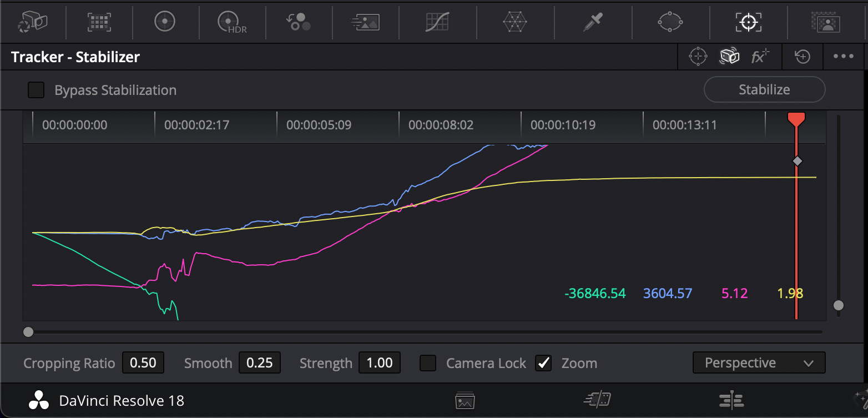The height and width of the screenshot is (418, 868).
Task: Switch to FX tracker mode
Action: pyautogui.click(x=760, y=57)
